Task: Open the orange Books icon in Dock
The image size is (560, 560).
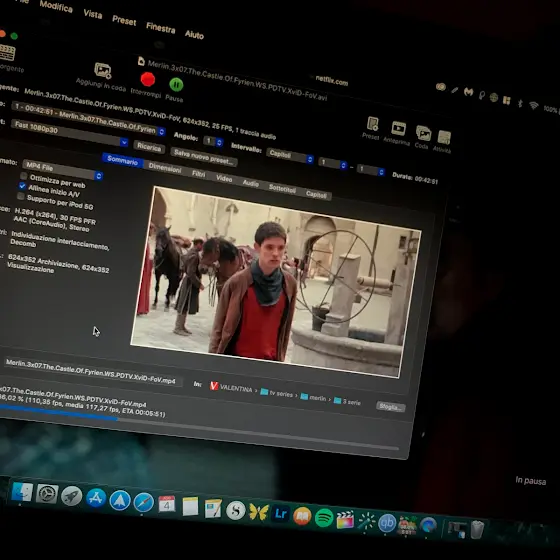Action: pyautogui.click(x=302, y=516)
